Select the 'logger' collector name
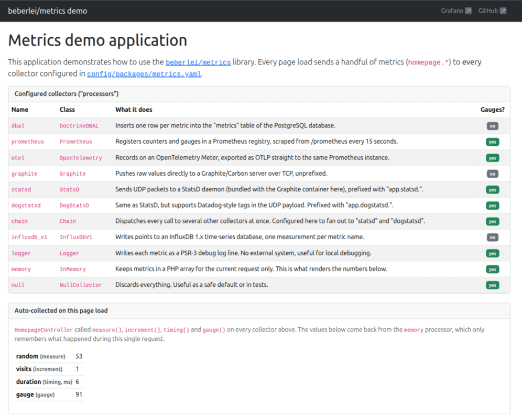Image resolution: width=522 pixels, height=420 pixels. point(21,253)
